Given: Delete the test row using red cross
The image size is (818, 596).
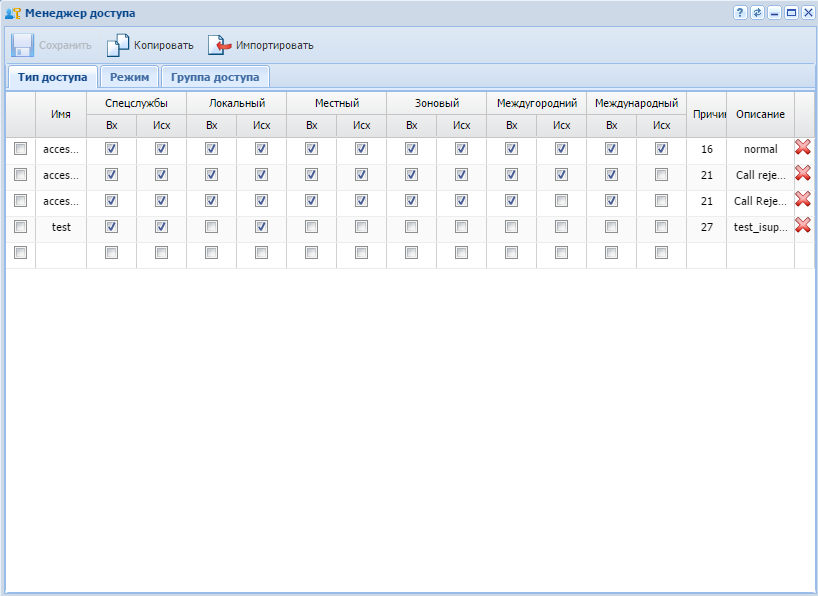Looking at the screenshot, I should click(x=802, y=226).
